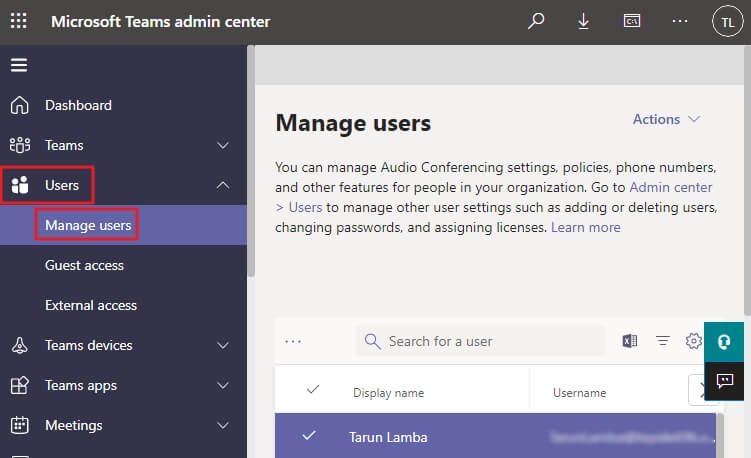Image resolution: width=751 pixels, height=458 pixels.
Task: Deselect the Tarun Lamba row checkmark
Action: [x=309, y=435]
